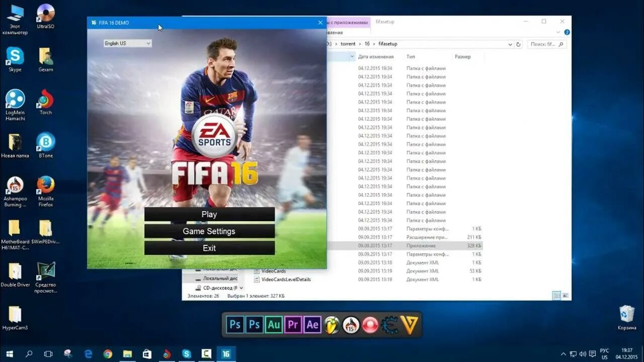Image resolution: width=644 pixels, height=362 pixels.
Task: Click the red record button dock icon
Action: (x=370, y=325)
